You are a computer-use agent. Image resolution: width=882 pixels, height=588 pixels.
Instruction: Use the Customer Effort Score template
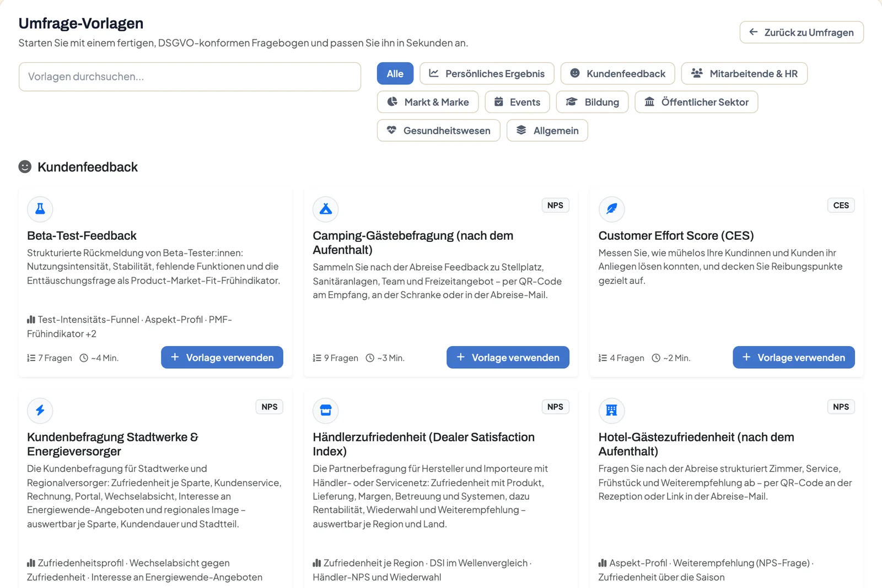[x=794, y=357]
